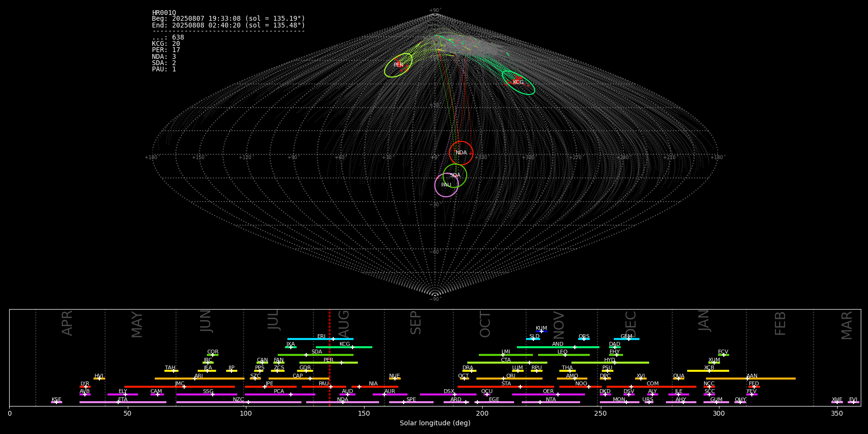The image size is (868, 434).
Task: Click the PER radiant ellipse on the sky map
Action: [x=398, y=65]
